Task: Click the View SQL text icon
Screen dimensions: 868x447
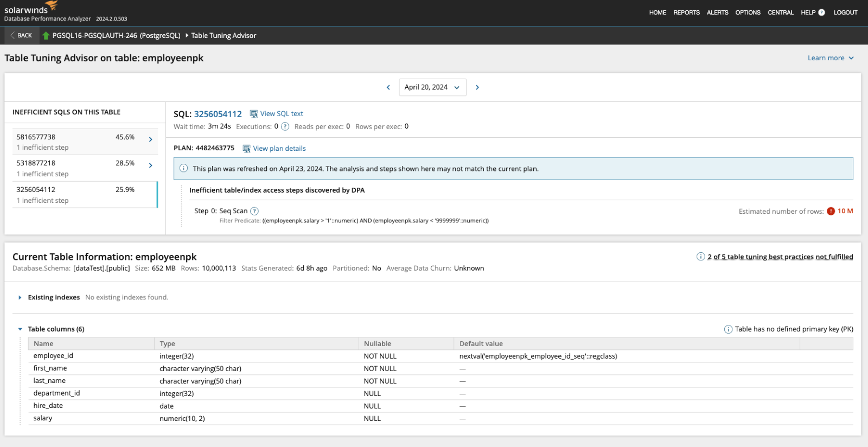Action: tap(253, 114)
